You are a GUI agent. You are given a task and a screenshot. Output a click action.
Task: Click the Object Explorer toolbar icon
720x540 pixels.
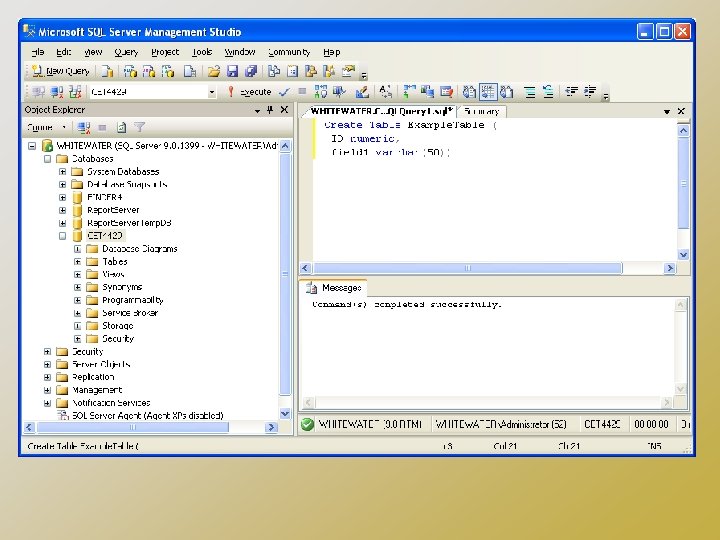pyautogui.click(x=311, y=71)
